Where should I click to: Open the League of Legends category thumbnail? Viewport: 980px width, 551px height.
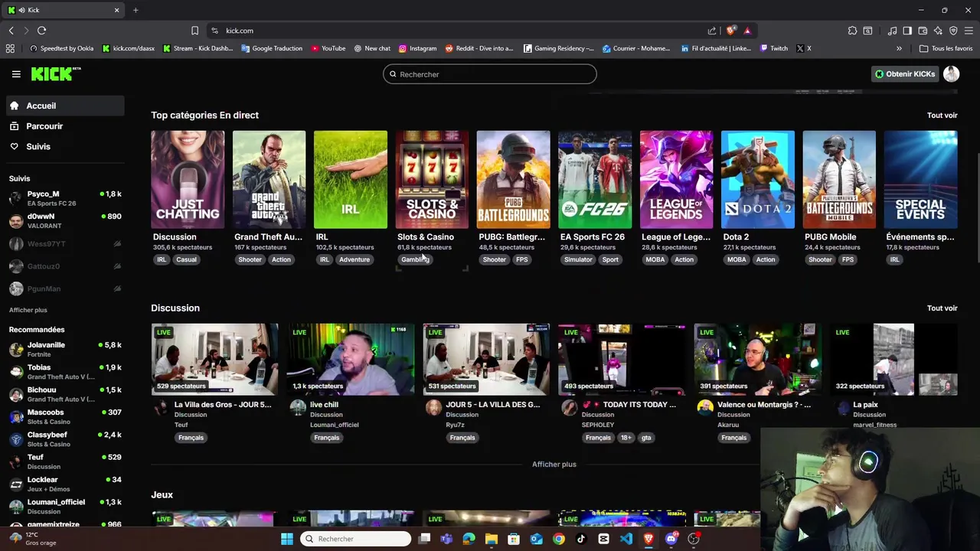click(x=676, y=180)
